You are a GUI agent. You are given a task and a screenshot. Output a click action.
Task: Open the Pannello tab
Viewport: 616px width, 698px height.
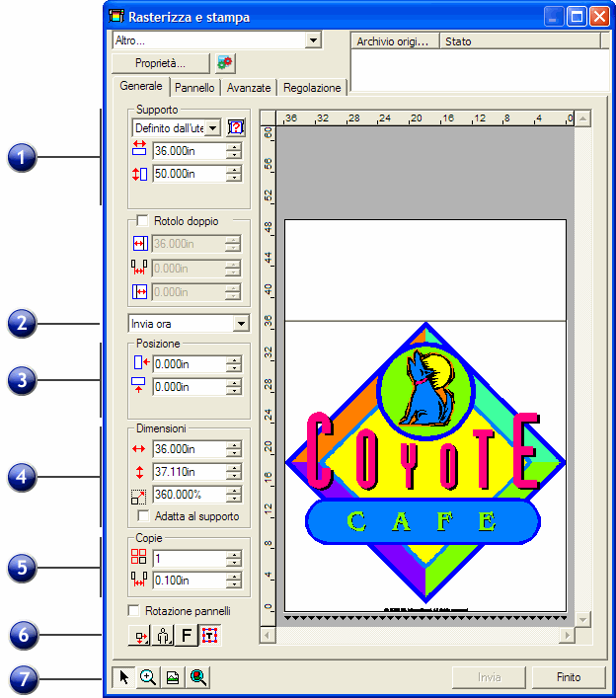point(194,88)
